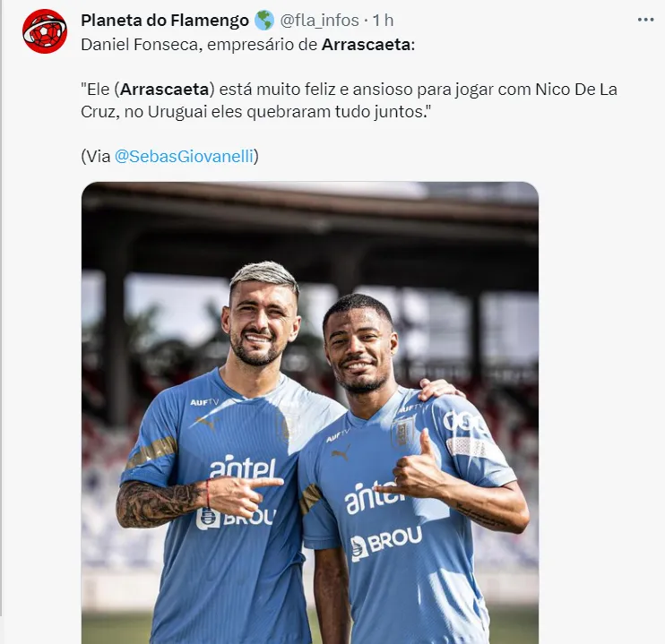The height and width of the screenshot is (644, 665).
Task: Open the Planeta do Flamengo profile avatar
Action: (45, 31)
